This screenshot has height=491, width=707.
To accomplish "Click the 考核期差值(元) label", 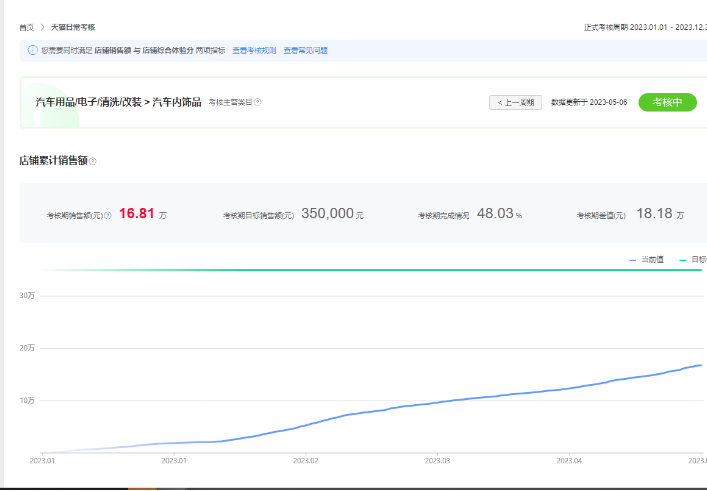I will 601,216.
